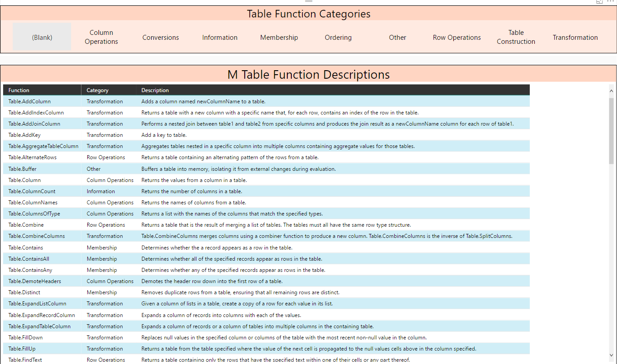Enable the 'Membership' category filter
617x364 pixels.
pos(279,37)
